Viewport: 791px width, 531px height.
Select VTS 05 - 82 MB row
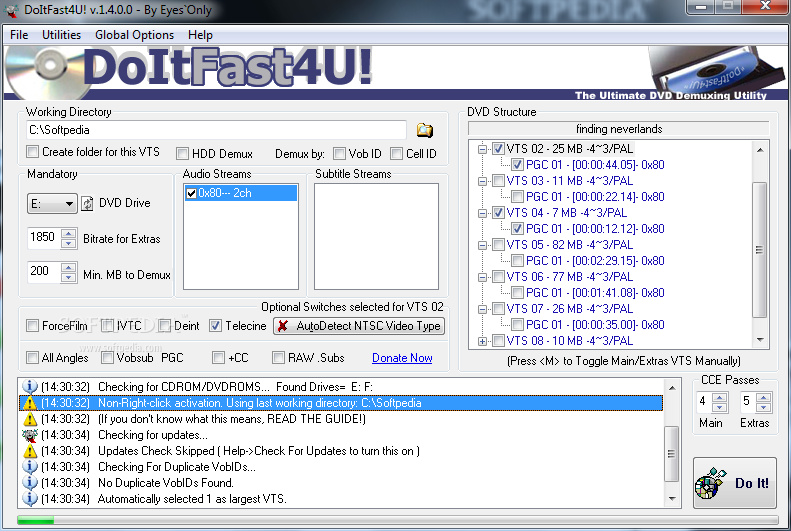[x=570, y=245]
